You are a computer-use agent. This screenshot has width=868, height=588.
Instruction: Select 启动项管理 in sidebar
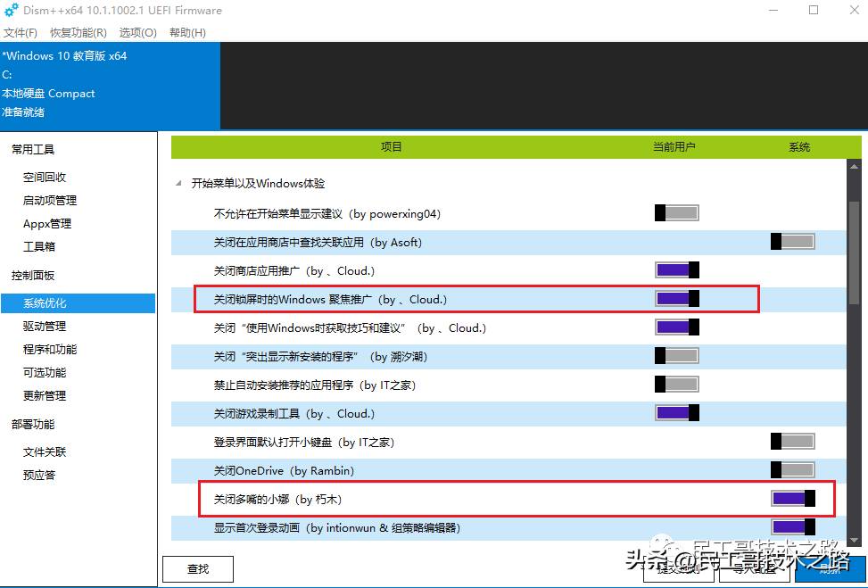(50, 201)
